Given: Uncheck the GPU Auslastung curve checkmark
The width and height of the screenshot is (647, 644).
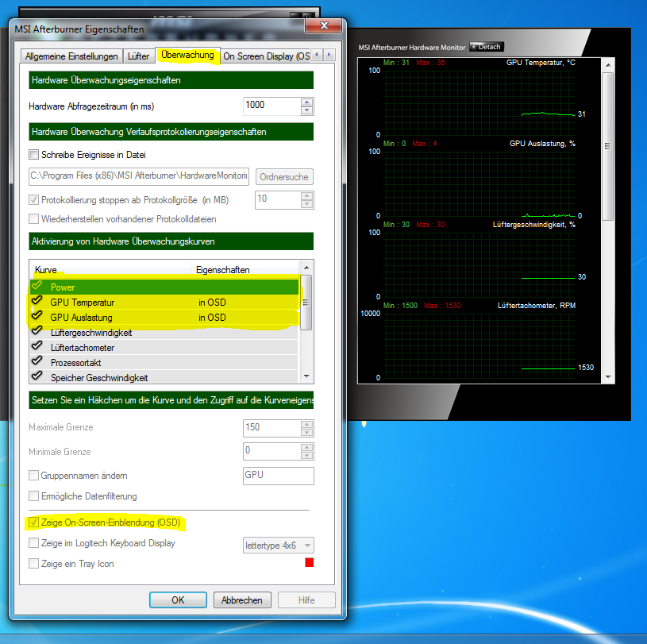Looking at the screenshot, I should 37,315.
